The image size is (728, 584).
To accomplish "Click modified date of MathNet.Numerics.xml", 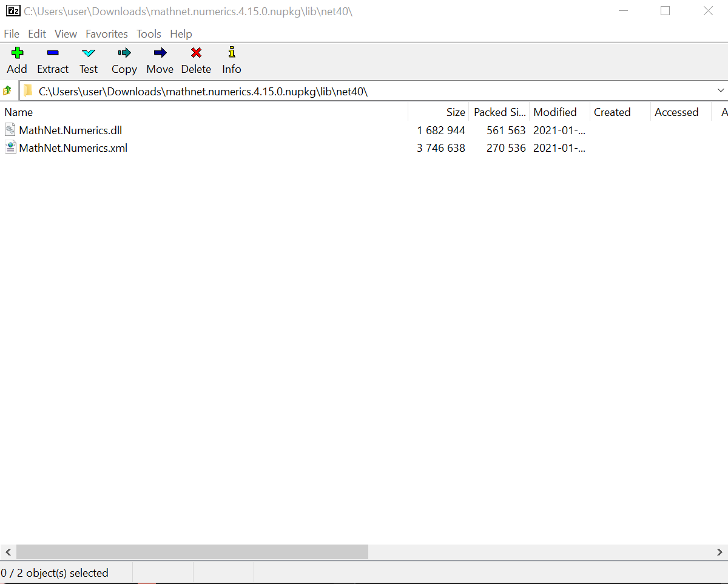I will [x=559, y=148].
